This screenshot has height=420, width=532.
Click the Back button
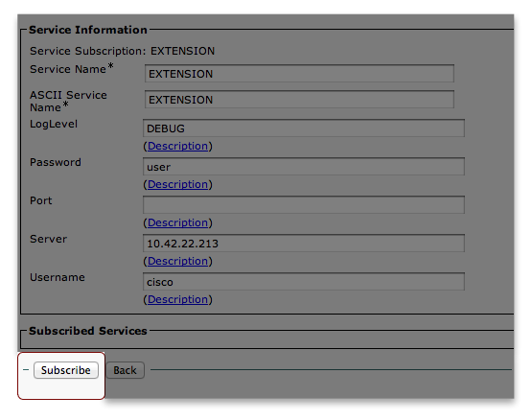(x=125, y=370)
